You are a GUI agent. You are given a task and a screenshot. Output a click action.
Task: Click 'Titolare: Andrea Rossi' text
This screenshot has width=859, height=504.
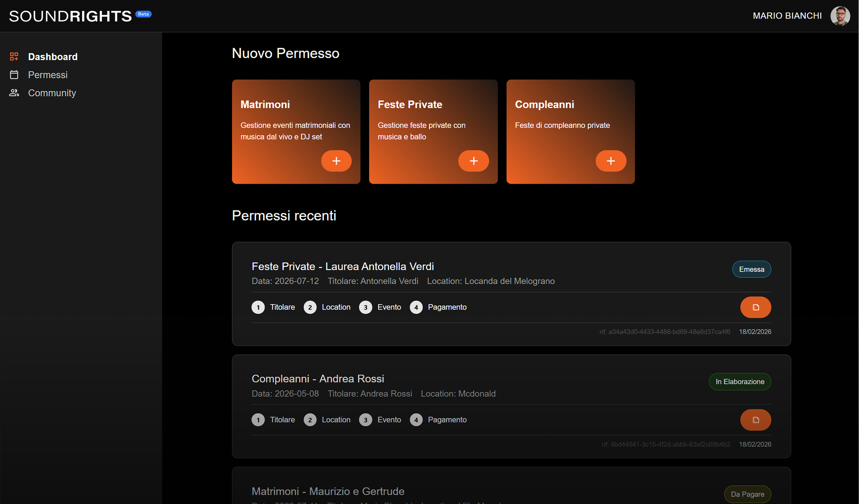pos(370,393)
